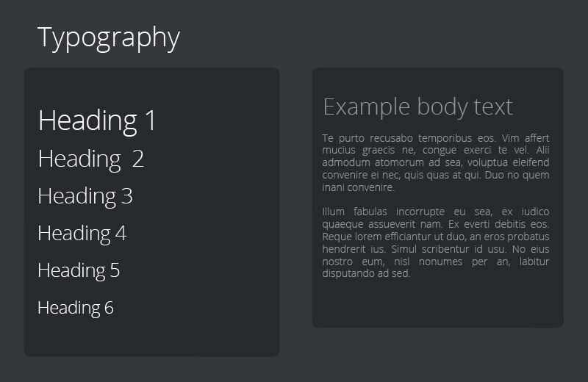The image size is (588, 382).
Task: Click the line starting "nostro eum, nisl"
Action: (x=435, y=262)
